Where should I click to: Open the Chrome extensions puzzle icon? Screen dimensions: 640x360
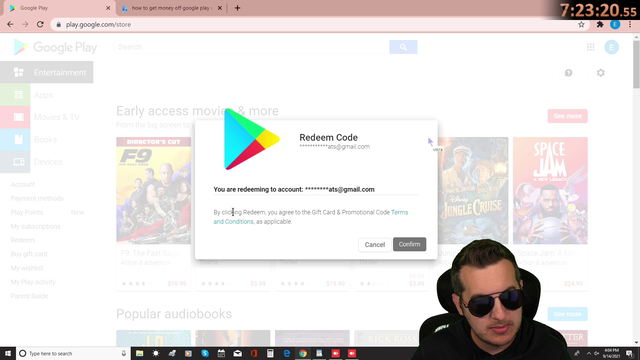600,24
